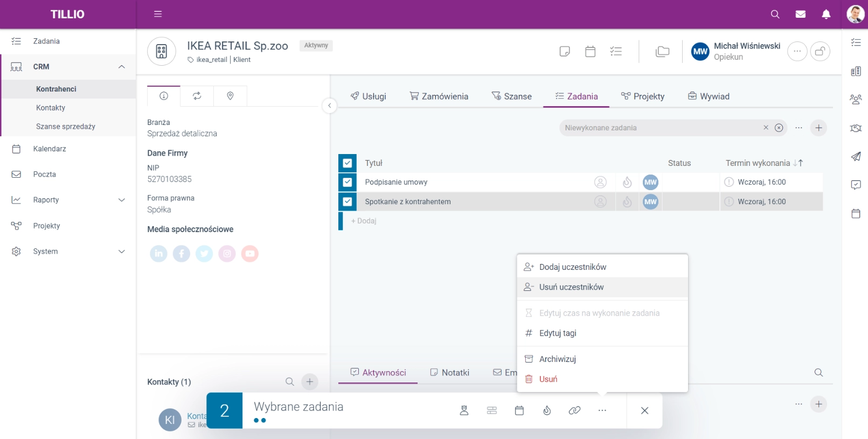Click the Niewykonane zadania filter field

coord(673,128)
